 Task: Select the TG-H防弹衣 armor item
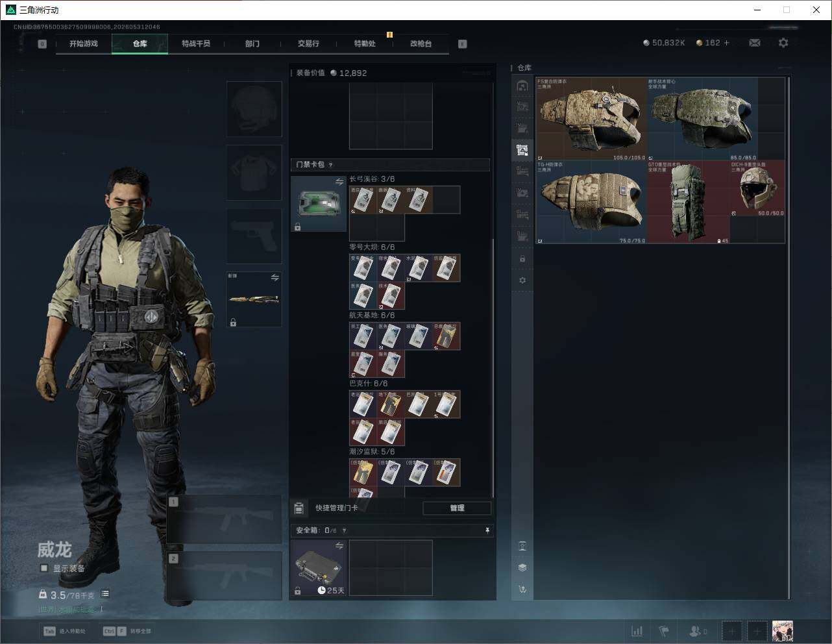pos(591,203)
